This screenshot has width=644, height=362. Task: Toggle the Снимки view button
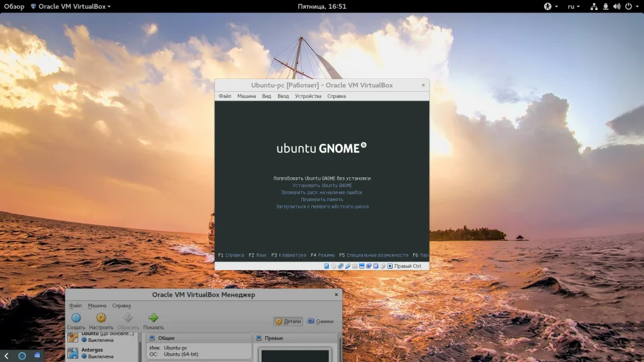click(x=320, y=321)
